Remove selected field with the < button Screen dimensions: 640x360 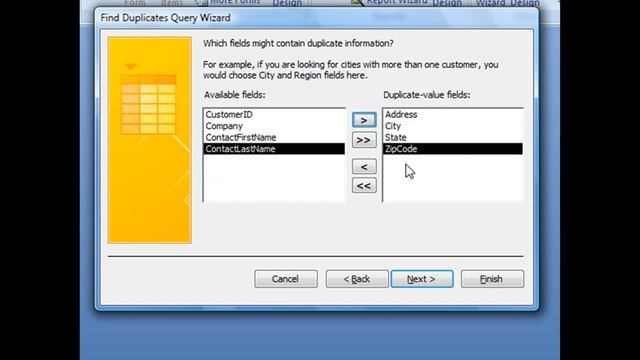pos(364,167)
